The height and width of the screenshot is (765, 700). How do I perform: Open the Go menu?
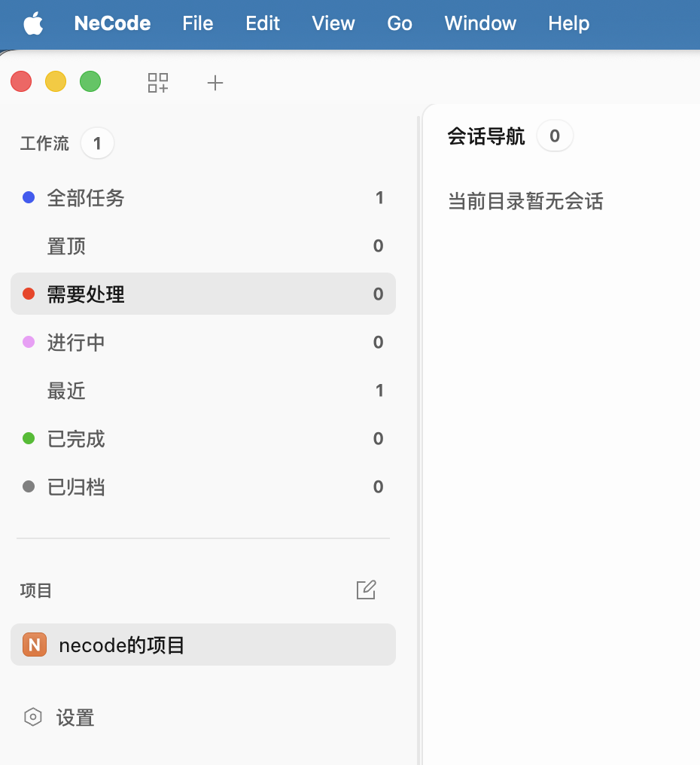click(400, 23)
